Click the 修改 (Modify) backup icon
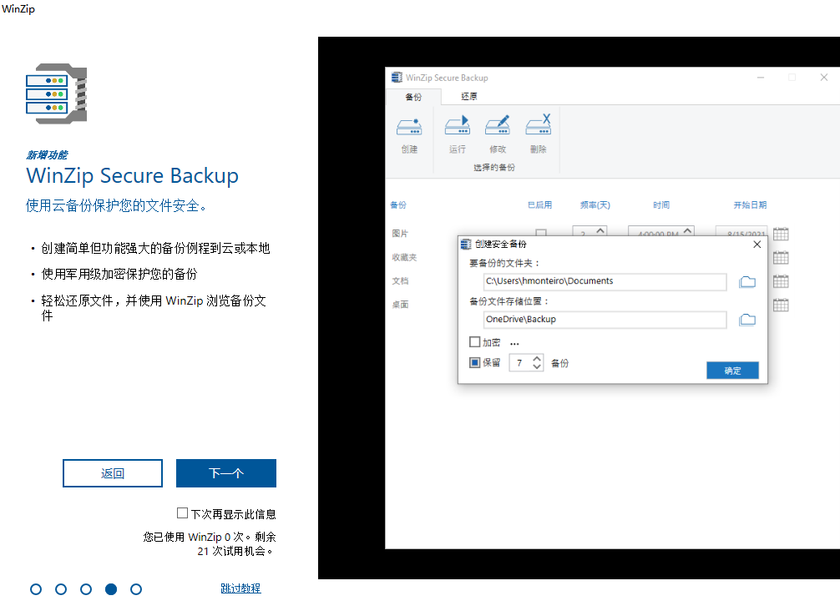Viewport: 840px width, 616px height. (498, 127)
